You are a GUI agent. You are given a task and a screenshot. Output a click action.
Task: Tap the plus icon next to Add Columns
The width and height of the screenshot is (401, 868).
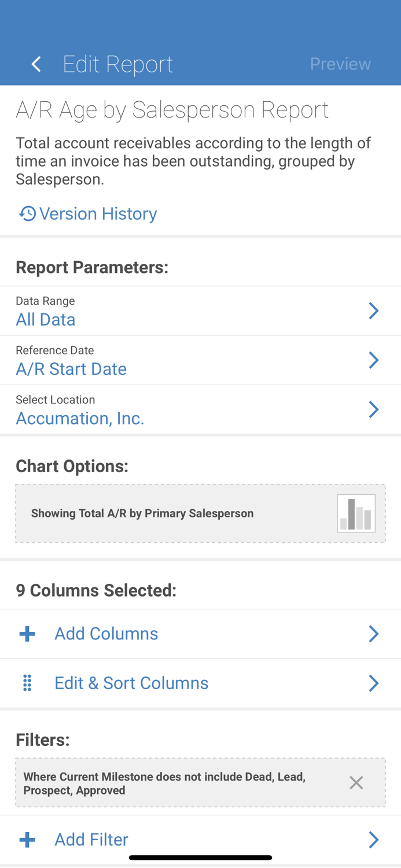click(27, 633)
